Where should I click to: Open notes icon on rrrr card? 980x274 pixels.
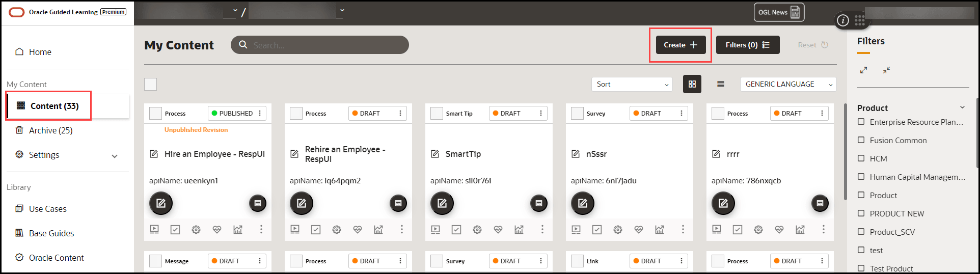(820, 203)
